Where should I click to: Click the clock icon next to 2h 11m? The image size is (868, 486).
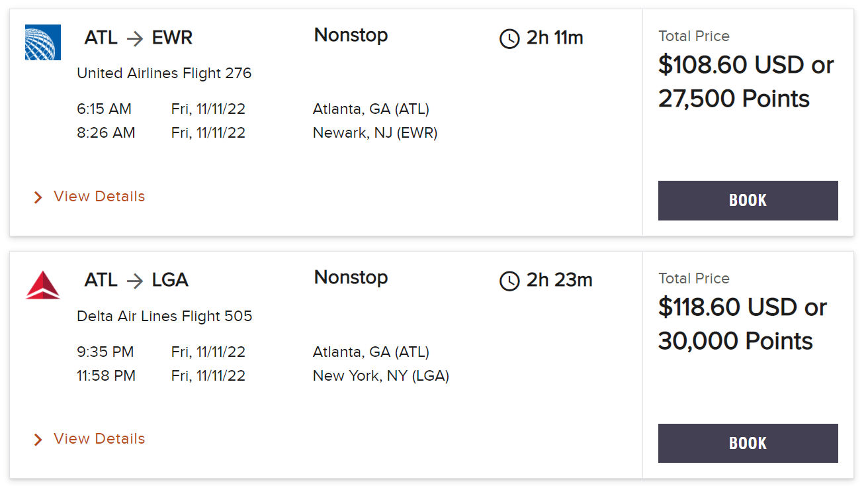509,39
